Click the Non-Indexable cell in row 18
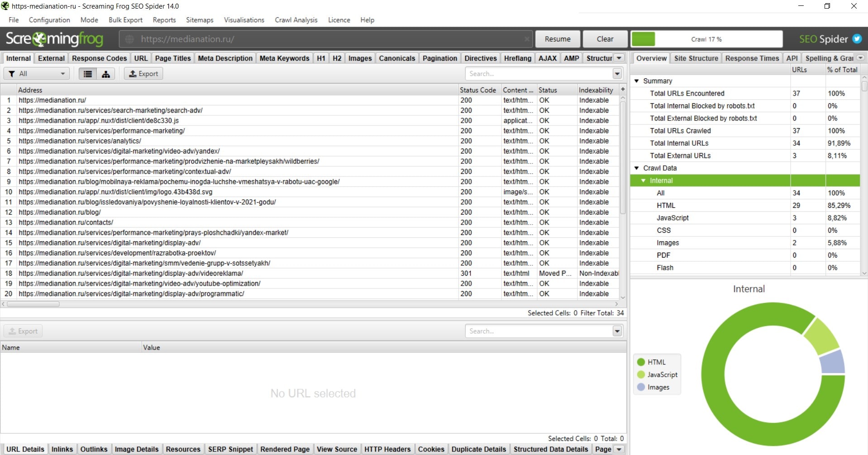Viewport: 868px width, 455px height. (x=598, y=273)
